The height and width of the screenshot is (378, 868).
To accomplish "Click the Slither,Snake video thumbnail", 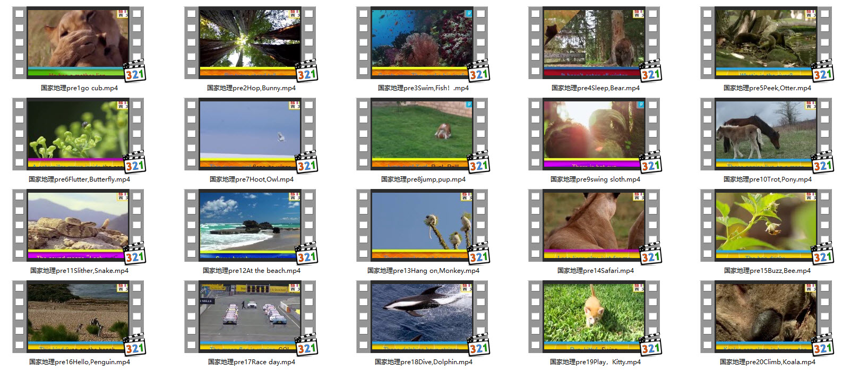I will coord(79,226).
